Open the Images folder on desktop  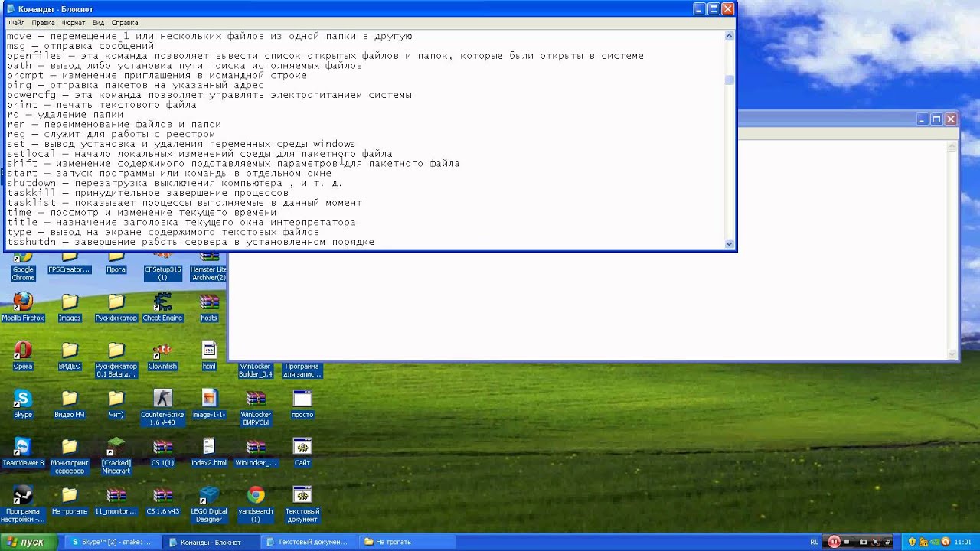70,307
